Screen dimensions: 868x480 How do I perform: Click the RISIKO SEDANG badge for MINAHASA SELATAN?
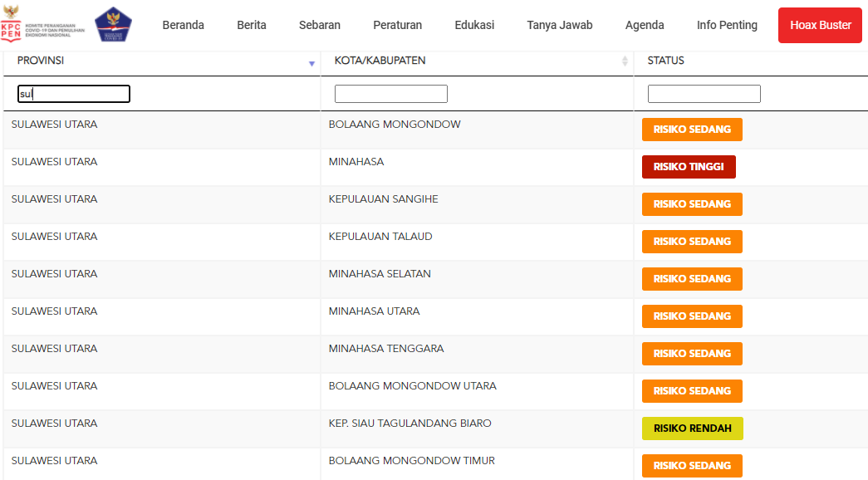[692, 279]
